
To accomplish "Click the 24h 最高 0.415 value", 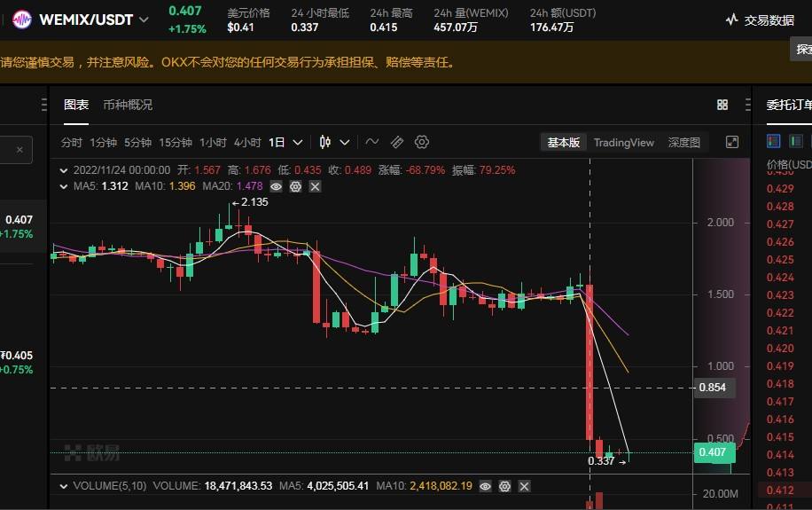I will [x=384, y=27].
